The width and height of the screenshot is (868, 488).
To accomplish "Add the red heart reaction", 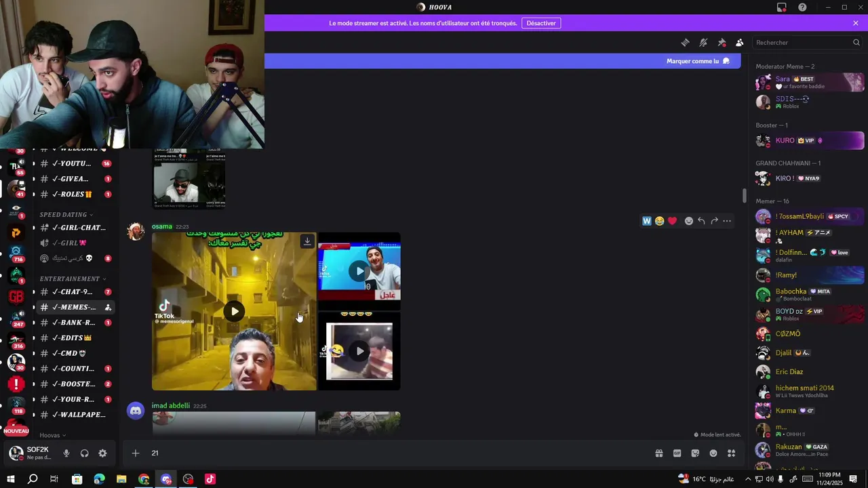I will (x=672, y=221).
